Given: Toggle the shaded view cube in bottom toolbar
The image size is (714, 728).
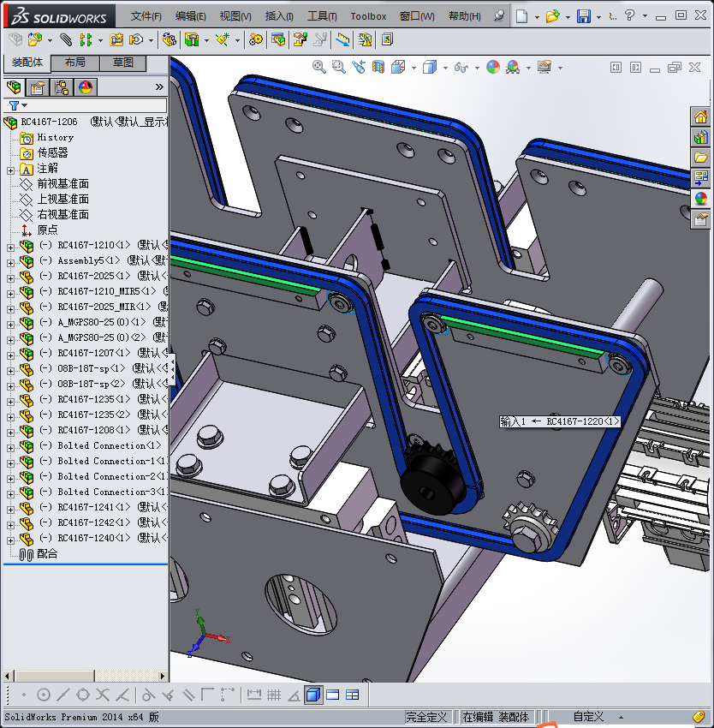Looking at the screenshot, I should pos(313,695).
